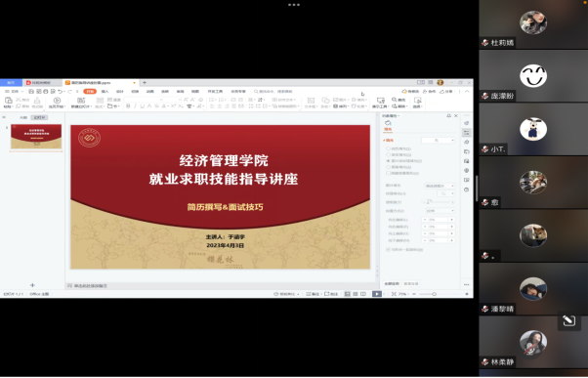The width and height of the screenshot is (588, 378).
Task: Select slide 1 thumbnail in slide panel
Action: 36,137
